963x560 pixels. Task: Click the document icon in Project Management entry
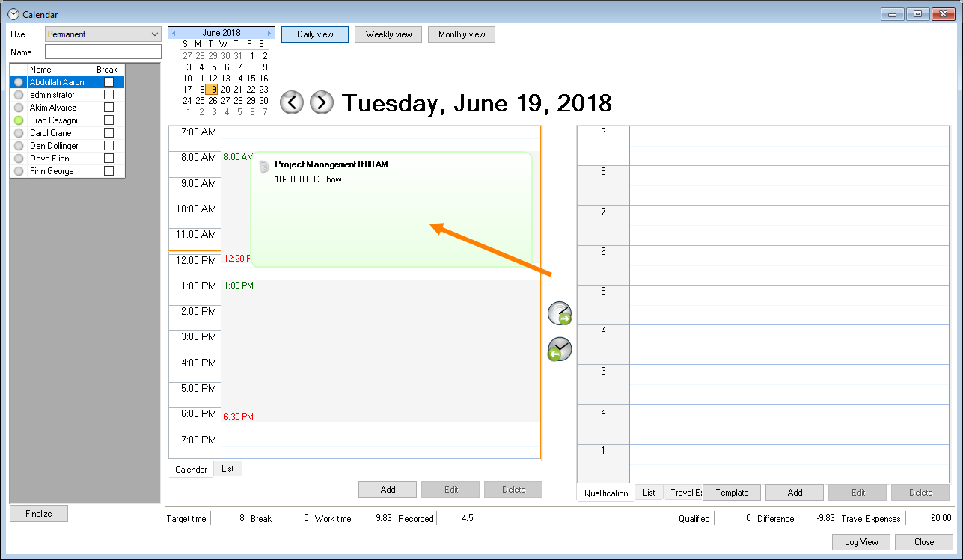click(x=263, y=166)
